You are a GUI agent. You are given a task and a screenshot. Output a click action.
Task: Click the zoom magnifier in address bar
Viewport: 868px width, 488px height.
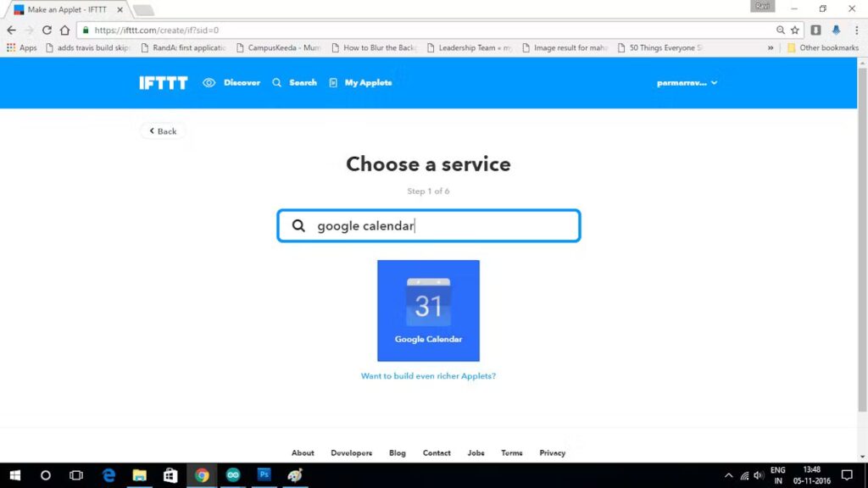pos(781,30)
